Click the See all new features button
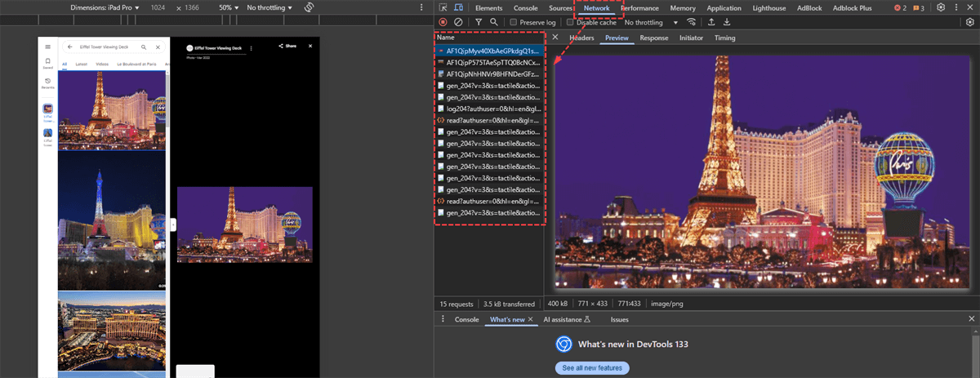 coord(592,368)
